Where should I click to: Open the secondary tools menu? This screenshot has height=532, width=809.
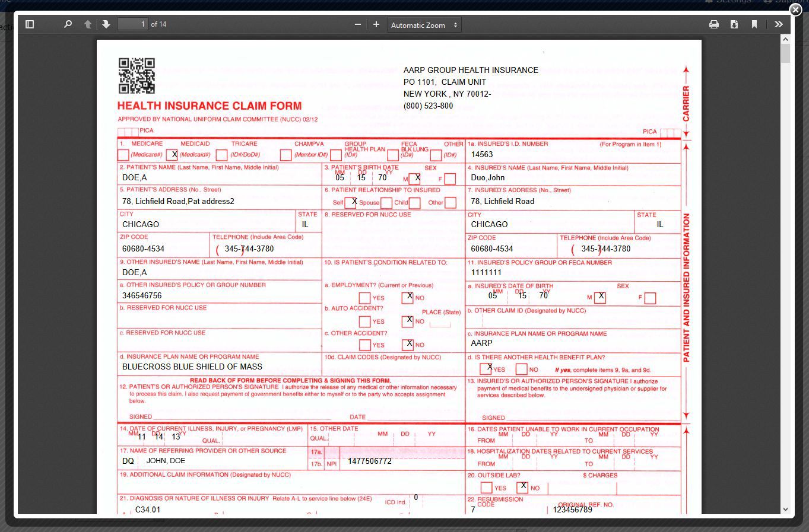(x=779, y=24)
